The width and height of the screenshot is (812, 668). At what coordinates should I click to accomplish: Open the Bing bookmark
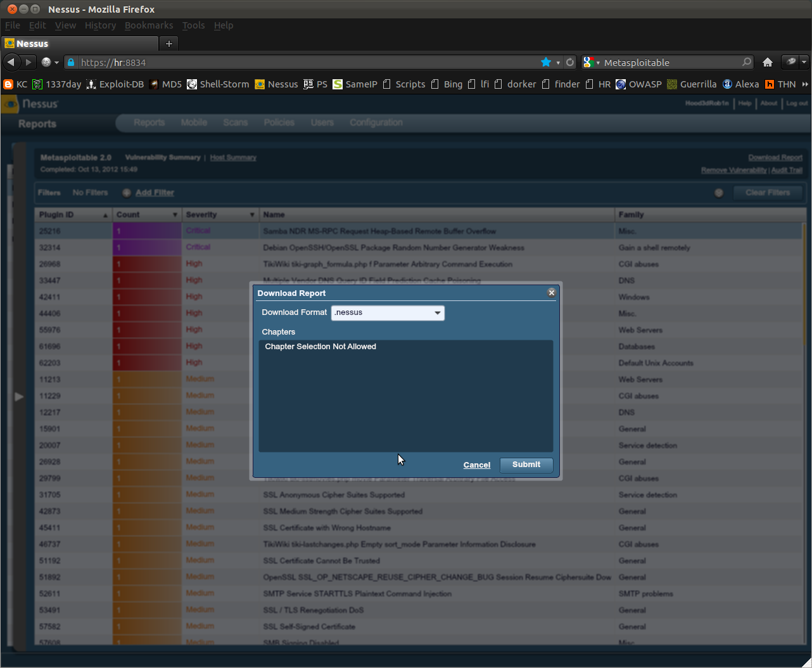[x=447, y=84]
